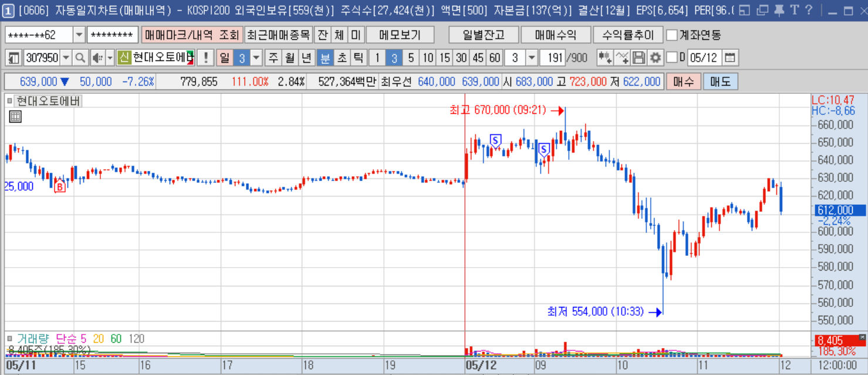Click the 최근매매종목 button
This screenshot has height=375, width=868.
pyautogui.click(x=278, y=35)
